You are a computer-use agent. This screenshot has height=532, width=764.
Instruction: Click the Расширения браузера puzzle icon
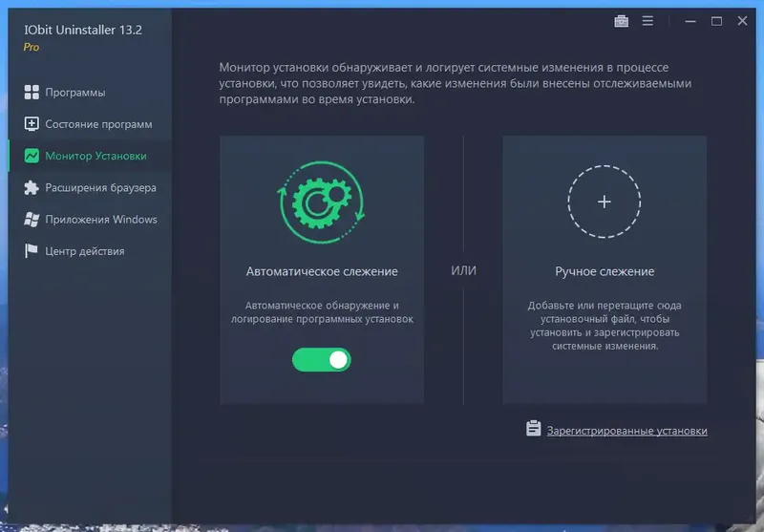click(32, 187)
